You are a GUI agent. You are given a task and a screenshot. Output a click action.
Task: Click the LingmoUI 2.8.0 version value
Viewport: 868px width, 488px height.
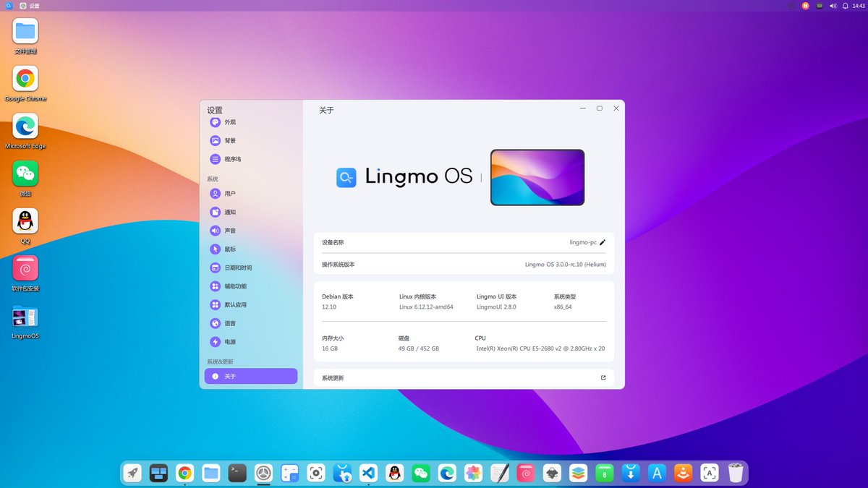tap(496, 307)
